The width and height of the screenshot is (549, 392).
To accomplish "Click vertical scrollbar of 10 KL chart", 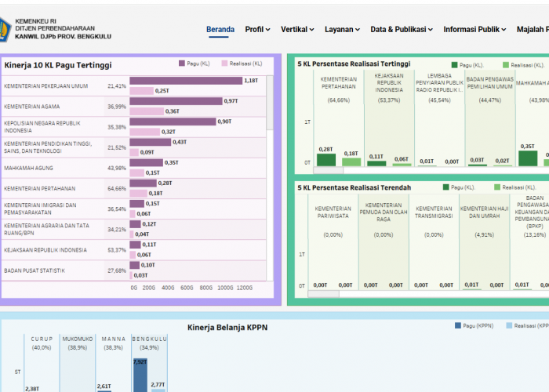I will [270, 103].
